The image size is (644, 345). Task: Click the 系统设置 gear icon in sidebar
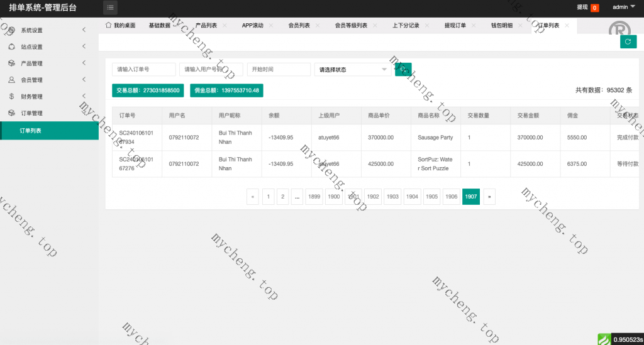point(11,30)
